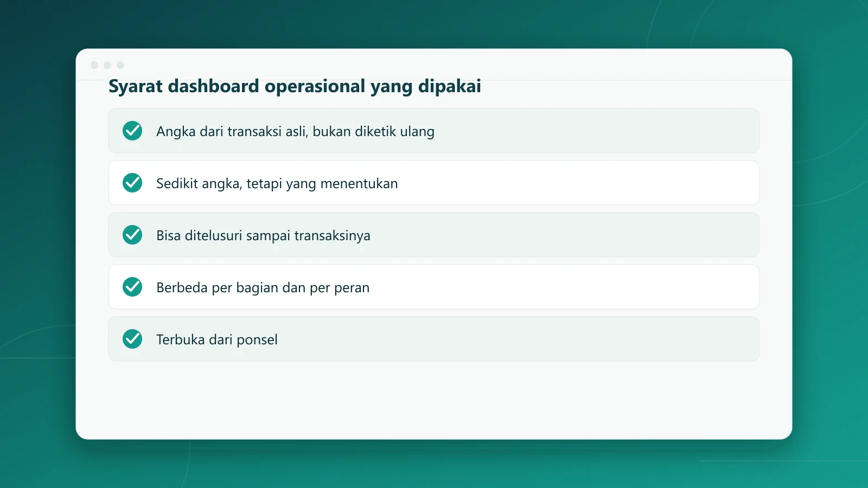Click checkmark icon beside 'Terbuka dari ponsel'

[132, 339]
